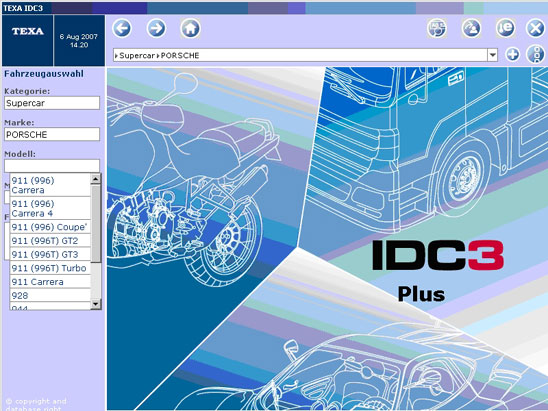Open the customer management icon
Image resolution: width=548 pixels, height=411 pixels.
click(471, 28)
